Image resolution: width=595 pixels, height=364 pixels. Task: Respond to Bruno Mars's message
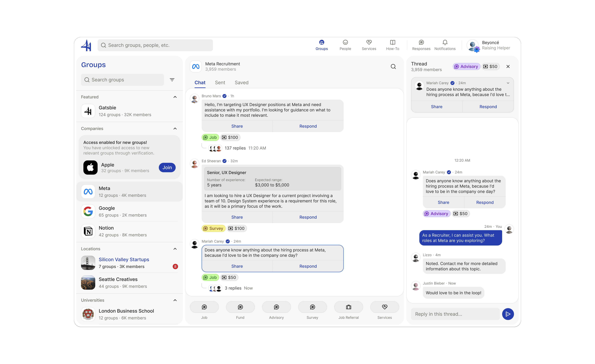308,126
